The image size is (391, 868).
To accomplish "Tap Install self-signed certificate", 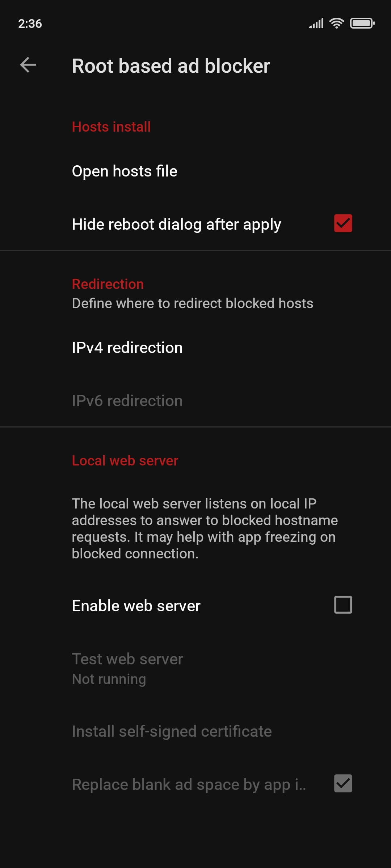I will 172,731.
